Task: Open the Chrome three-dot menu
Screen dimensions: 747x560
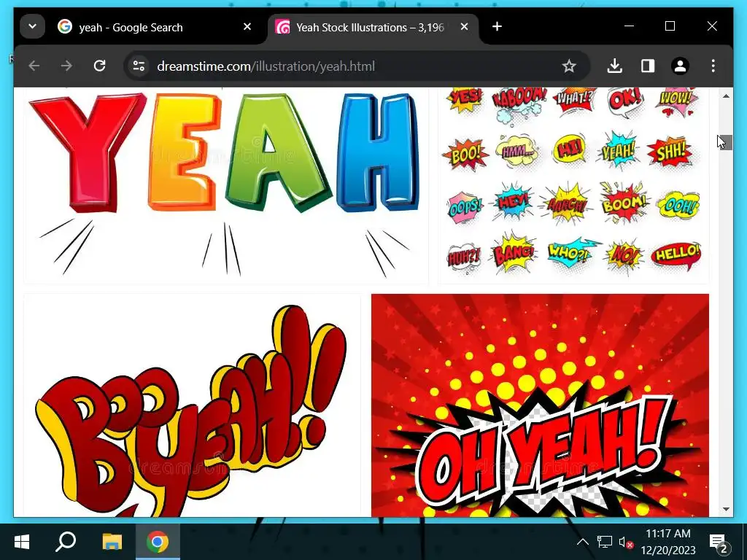Action: pos(713,66)
